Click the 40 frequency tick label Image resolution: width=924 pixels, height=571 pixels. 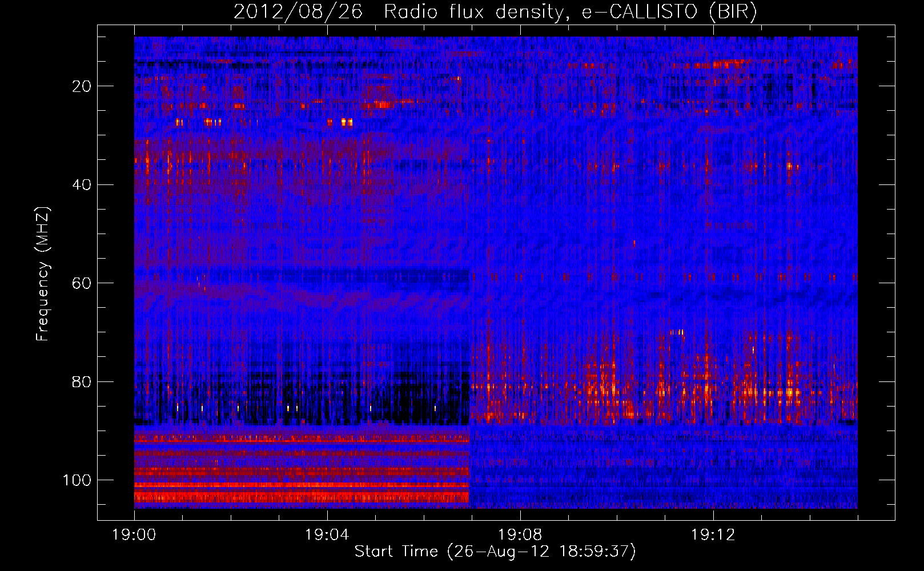[82, 184]
